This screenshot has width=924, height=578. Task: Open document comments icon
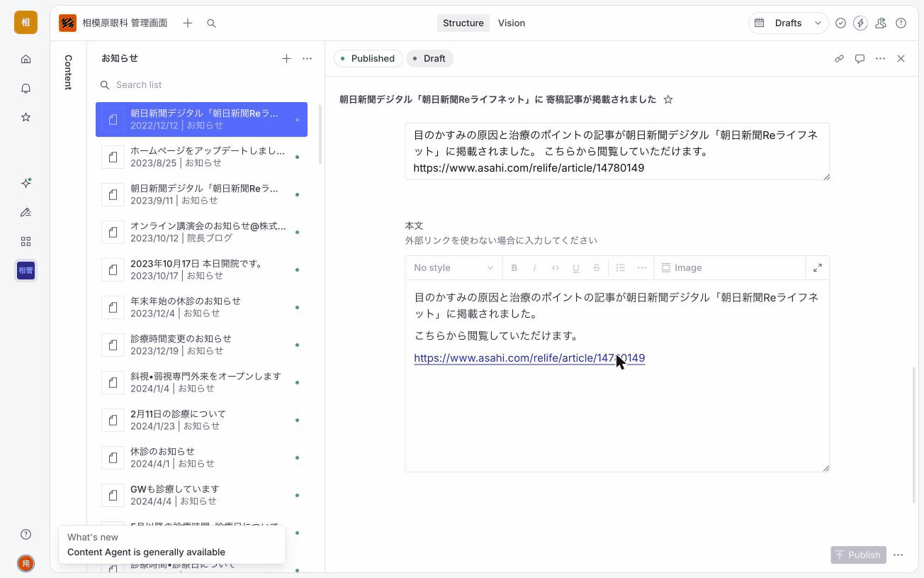[860, 58]
